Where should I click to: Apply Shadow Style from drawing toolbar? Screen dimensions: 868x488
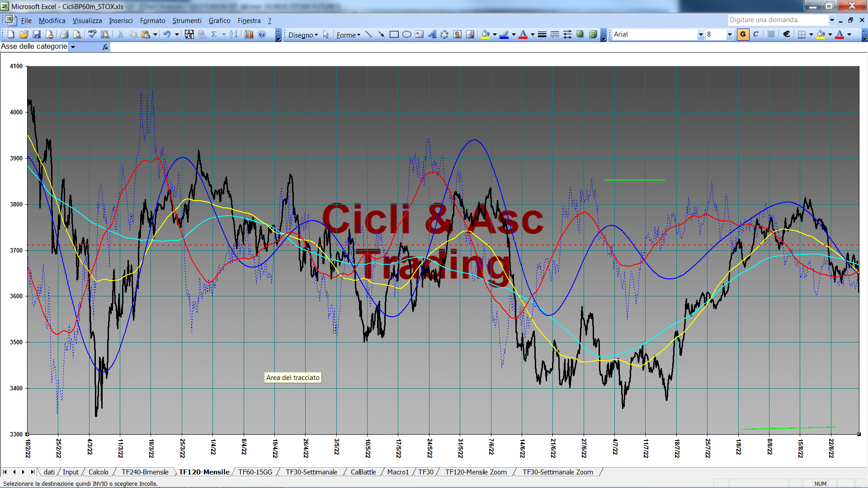coord(580,34)
